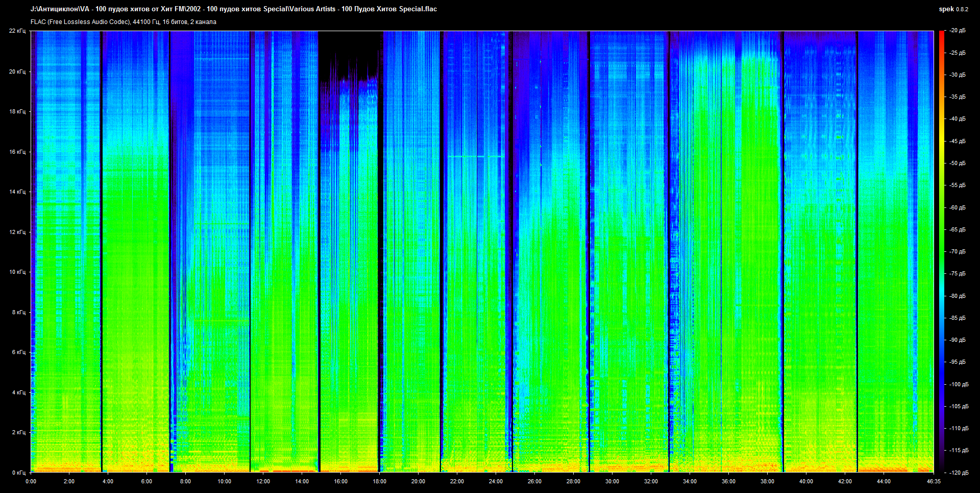Image resolution: width=980 pixels, height=493 pixels.
Task: Select the 8:00 time axis label
Action: (x=185, y=481)
